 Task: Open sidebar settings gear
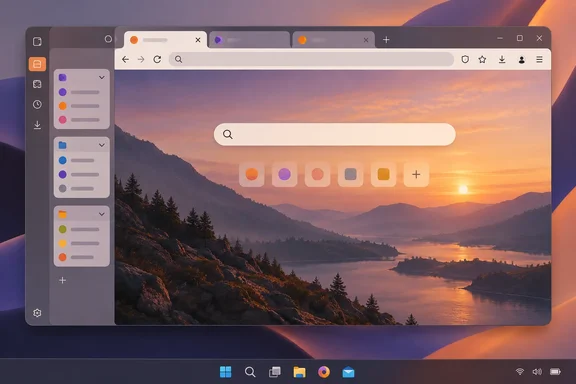(37, 313)
